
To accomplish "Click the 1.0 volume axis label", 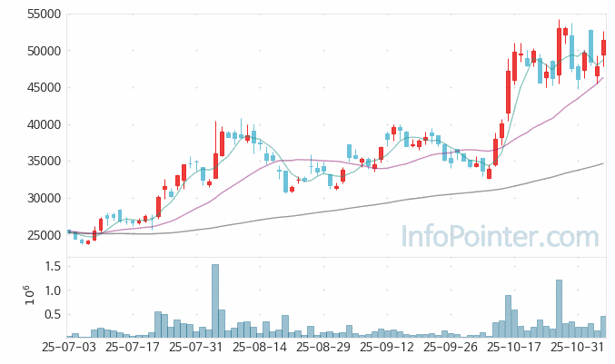I will 51,290.
